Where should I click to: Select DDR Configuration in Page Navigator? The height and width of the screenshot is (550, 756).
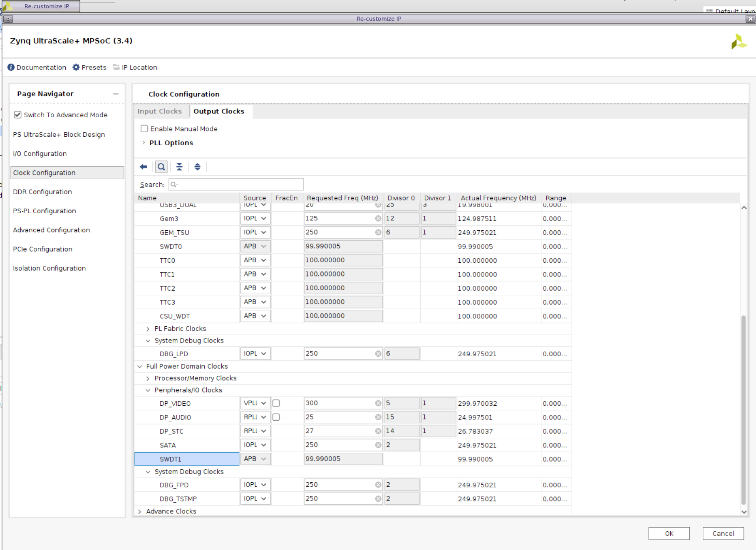(42, 192)
